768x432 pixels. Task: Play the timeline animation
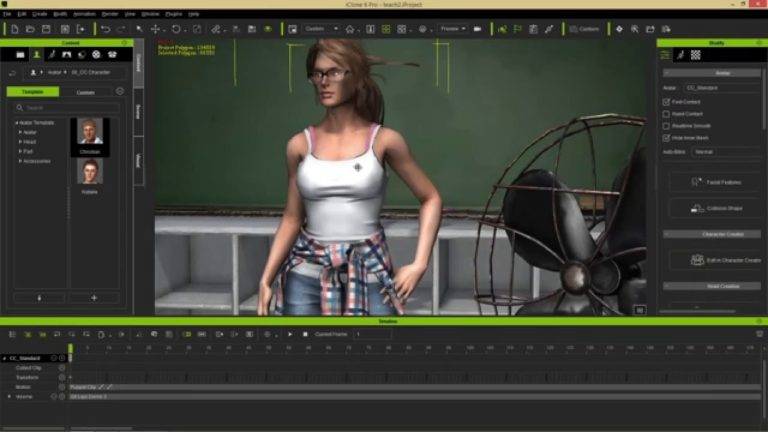tap(290, 335)
